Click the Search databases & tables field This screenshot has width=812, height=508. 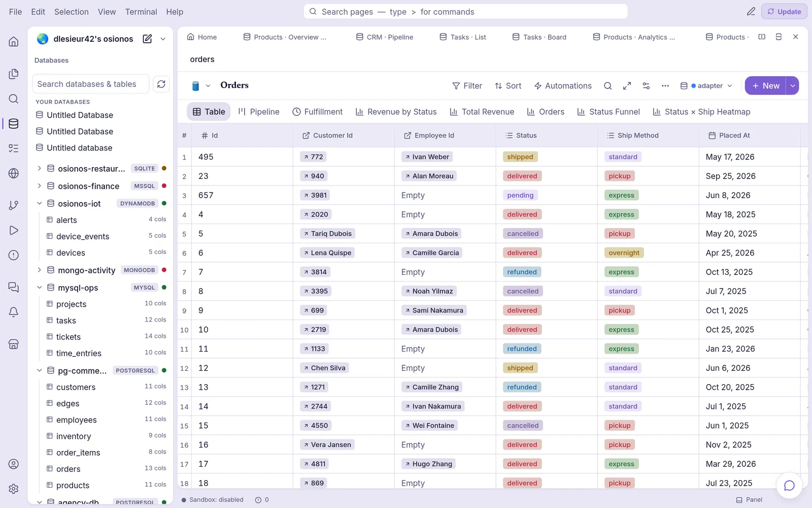91,84
